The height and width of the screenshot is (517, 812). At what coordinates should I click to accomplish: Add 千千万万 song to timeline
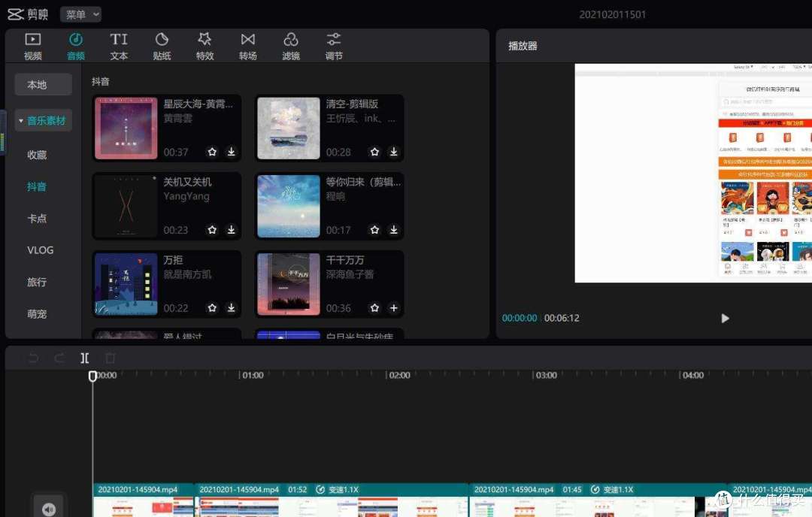(x=393, y=307)
